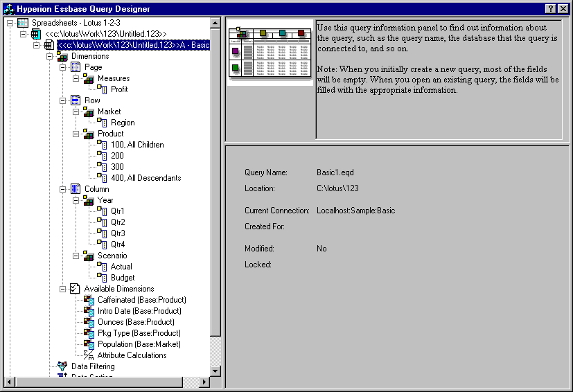Open the Data Filtering item

pyautogui.click(x=93, y=366)
